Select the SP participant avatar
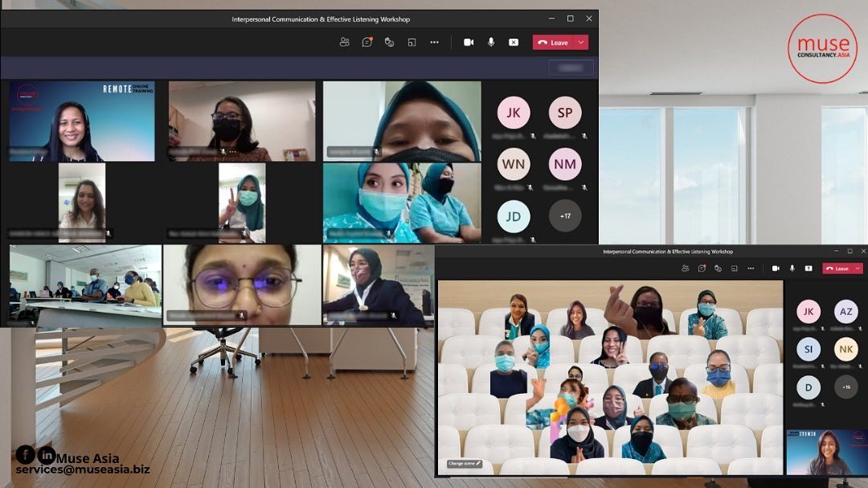Screen dimensions: 868x488 [x=565, y=113]
